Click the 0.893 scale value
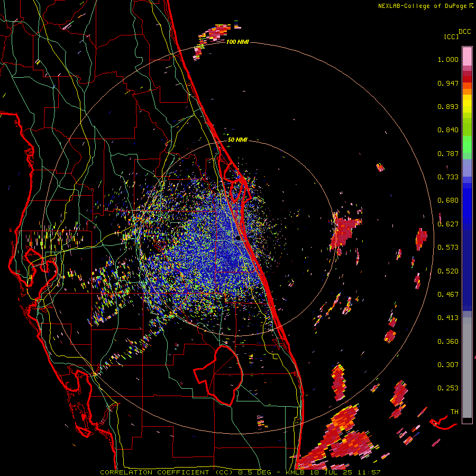The image size is (476, 476). point(448,106)
